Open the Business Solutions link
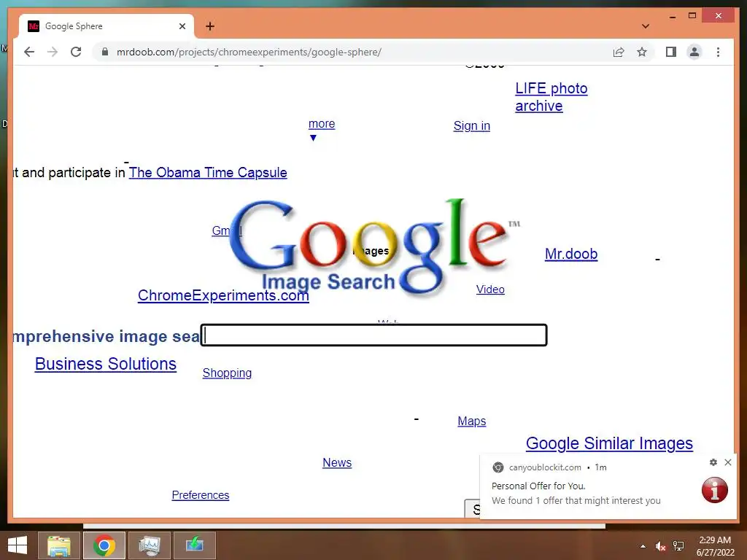This screenshot has height=560, width=747. tap(106, 364)
